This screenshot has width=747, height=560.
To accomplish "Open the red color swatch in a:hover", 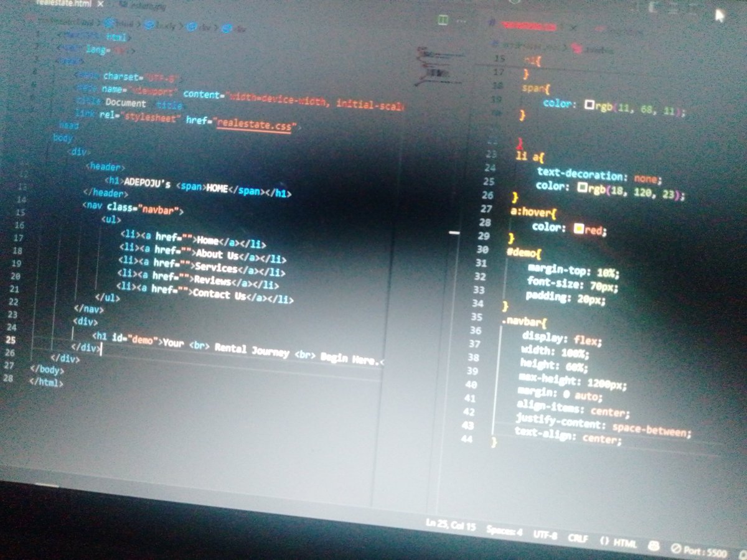I will [578, 230].
